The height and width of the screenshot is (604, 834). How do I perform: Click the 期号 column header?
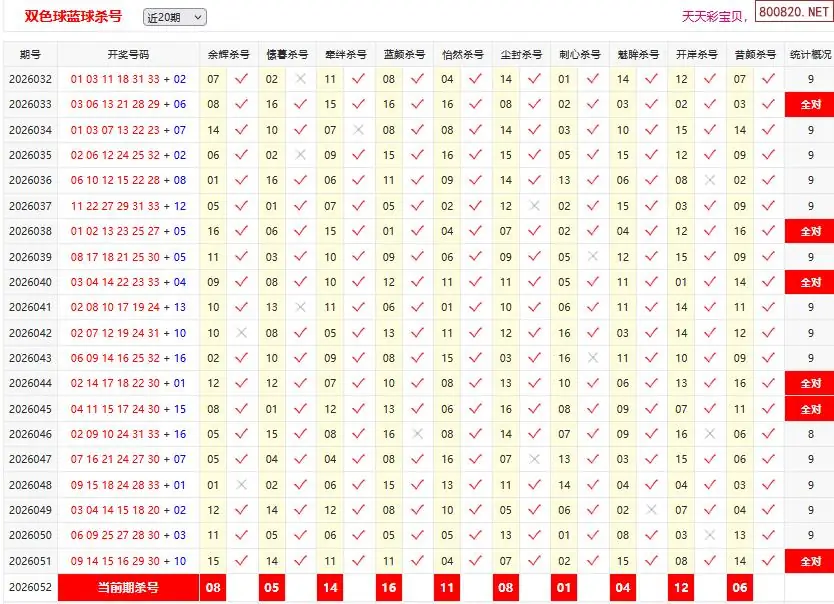coord(30,54)
